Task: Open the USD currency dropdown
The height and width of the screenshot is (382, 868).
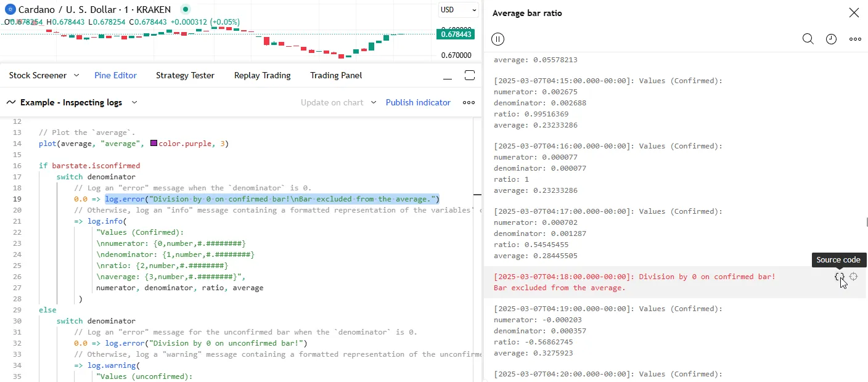Action: [x=459, y=10]
